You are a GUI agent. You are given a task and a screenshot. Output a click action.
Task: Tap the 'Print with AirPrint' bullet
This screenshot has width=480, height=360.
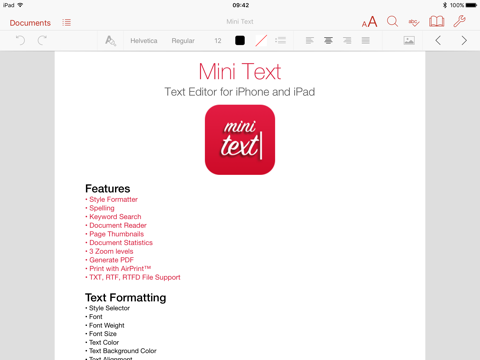click(x=118, y=269)
